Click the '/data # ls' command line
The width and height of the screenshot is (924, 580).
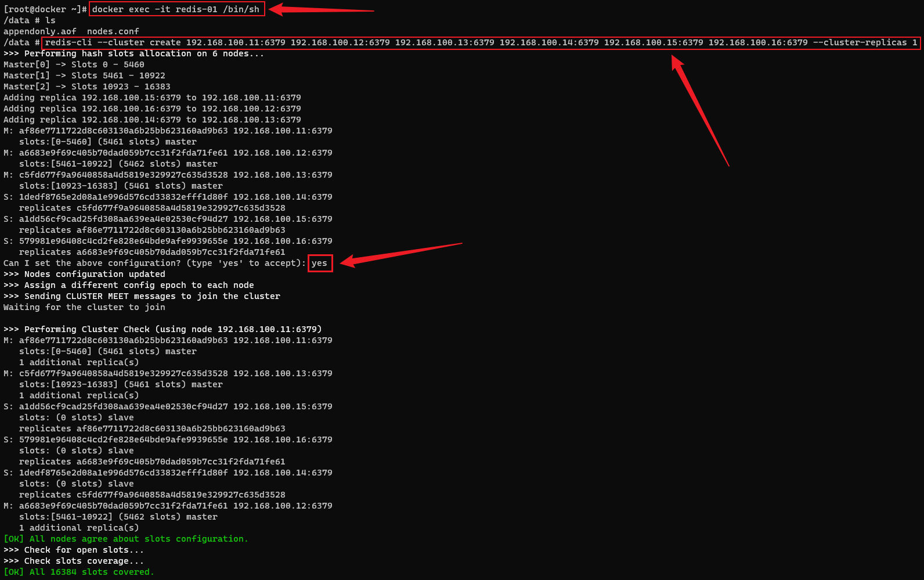[x=30, y=20]
